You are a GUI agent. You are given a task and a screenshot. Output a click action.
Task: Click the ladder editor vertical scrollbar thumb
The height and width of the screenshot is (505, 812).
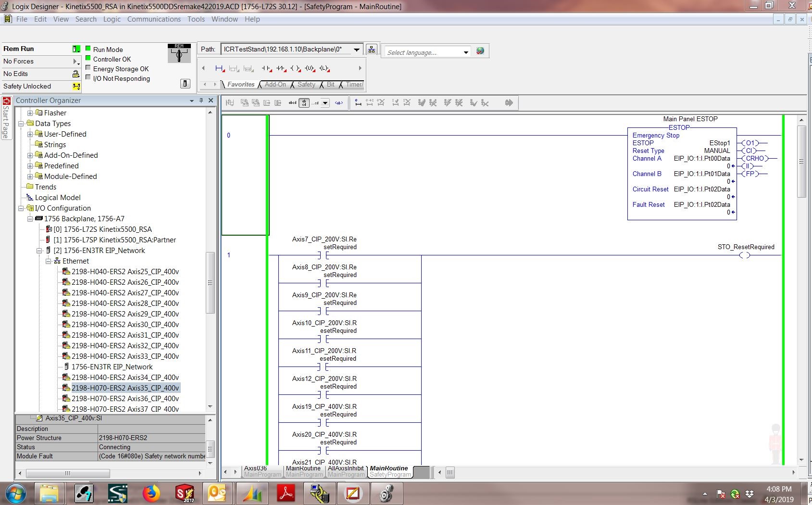pos(801,162)
